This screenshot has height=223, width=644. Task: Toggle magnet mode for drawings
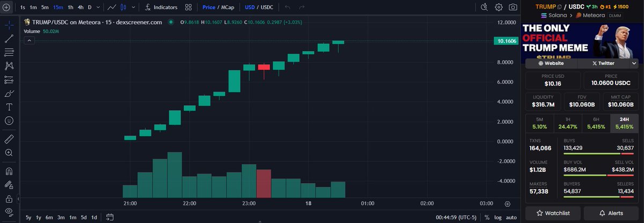point(9,171)
